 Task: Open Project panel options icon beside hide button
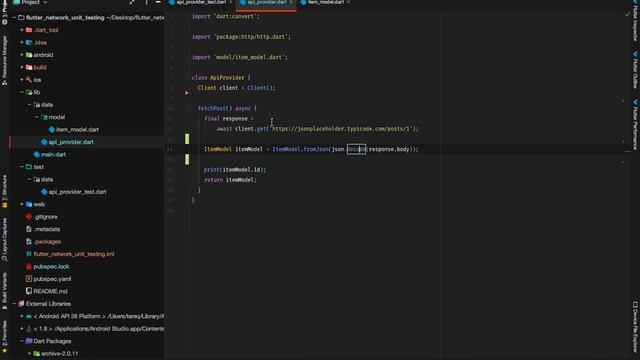pyautogui.click(x=146, y=2)
